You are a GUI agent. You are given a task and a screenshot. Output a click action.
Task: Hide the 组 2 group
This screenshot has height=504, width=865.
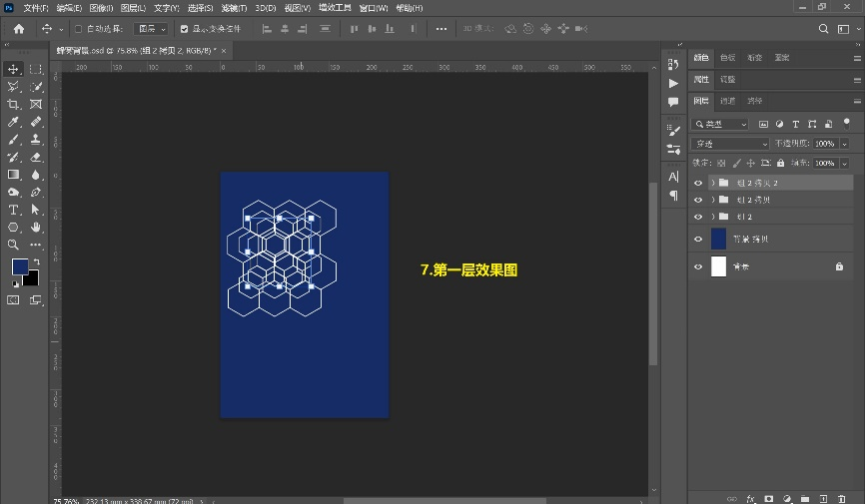click(698, 217)
